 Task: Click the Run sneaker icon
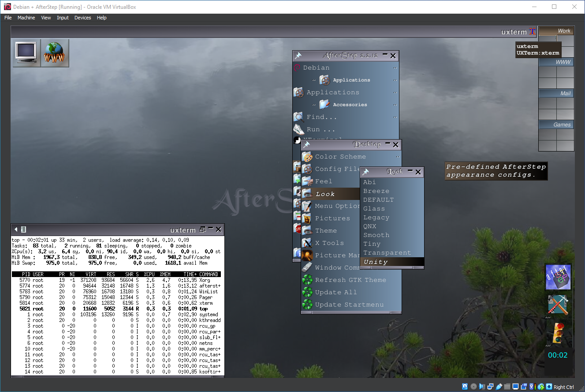(x=299, y=129)
